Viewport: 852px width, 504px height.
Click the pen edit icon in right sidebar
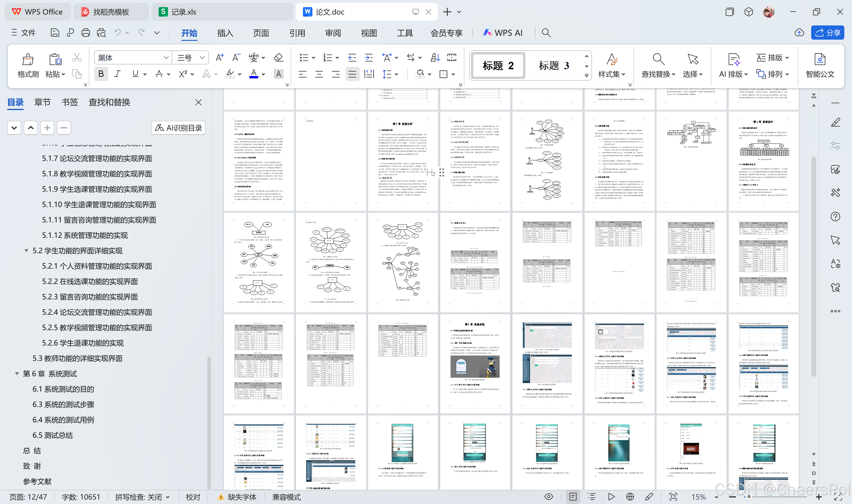(835, 122)
